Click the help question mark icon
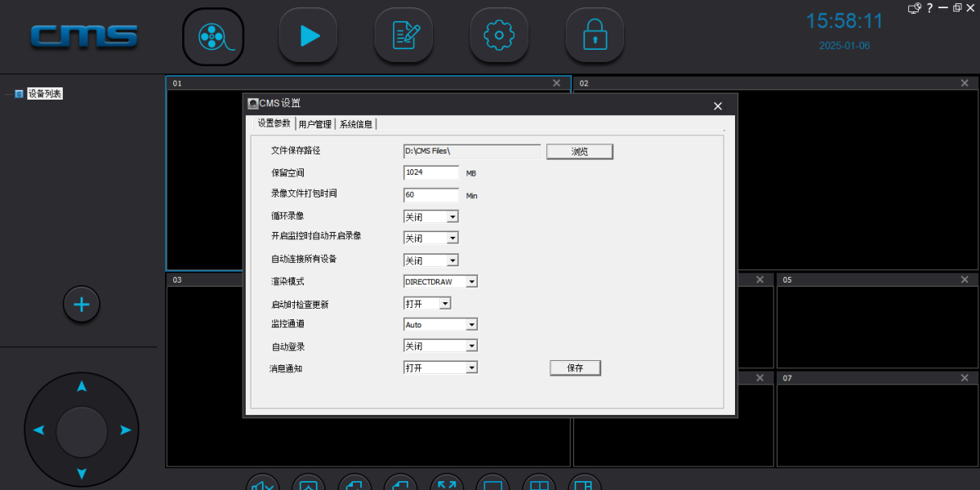980x490 pixels. 929,8
